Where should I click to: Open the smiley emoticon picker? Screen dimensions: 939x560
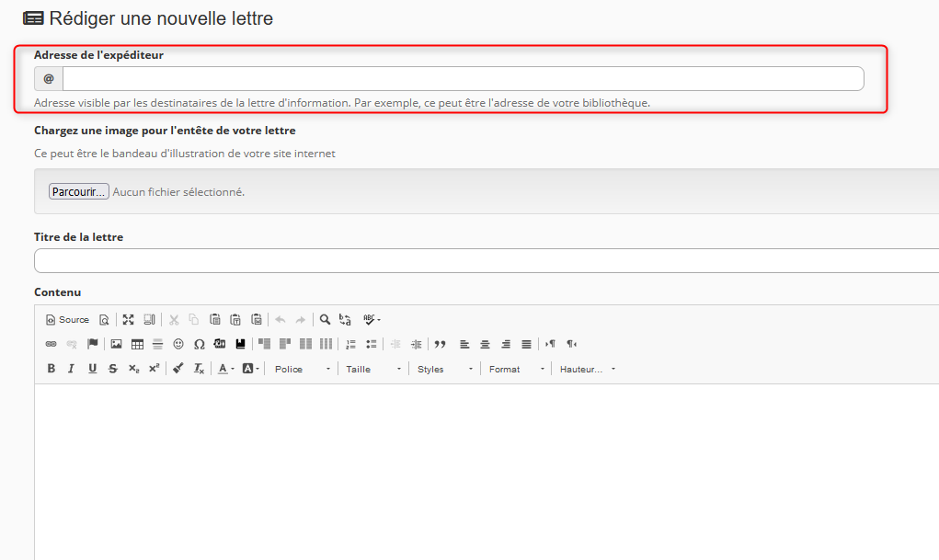[x=178, y=344]
